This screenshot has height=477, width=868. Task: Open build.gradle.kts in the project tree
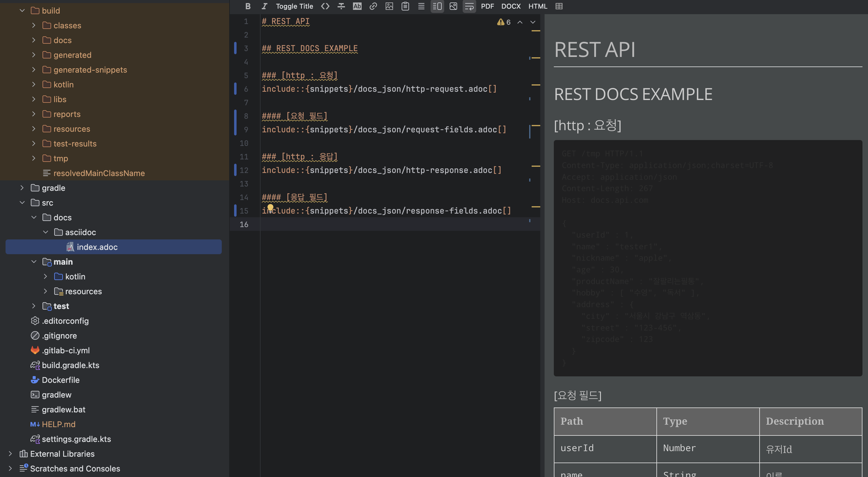(71, 365)
